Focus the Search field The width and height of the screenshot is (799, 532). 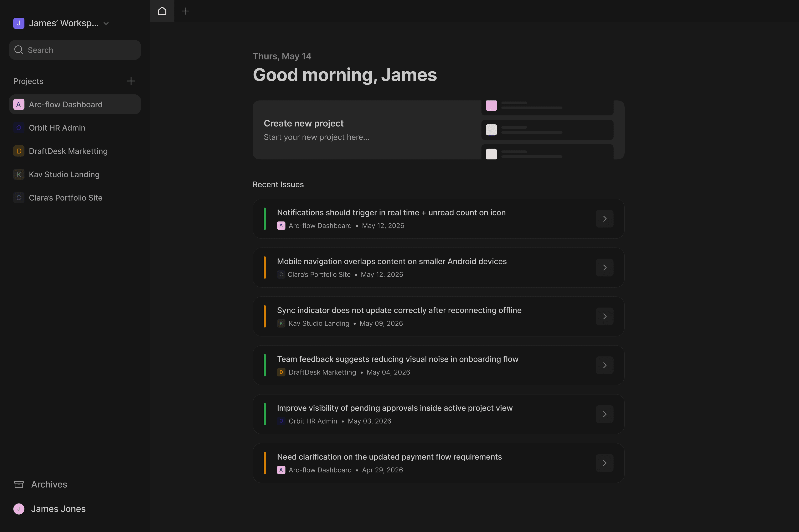75,50
